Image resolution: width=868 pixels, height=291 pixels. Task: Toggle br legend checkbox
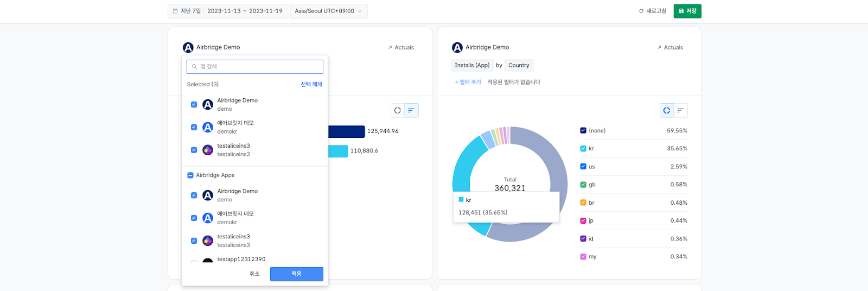[x=583, y=203]
